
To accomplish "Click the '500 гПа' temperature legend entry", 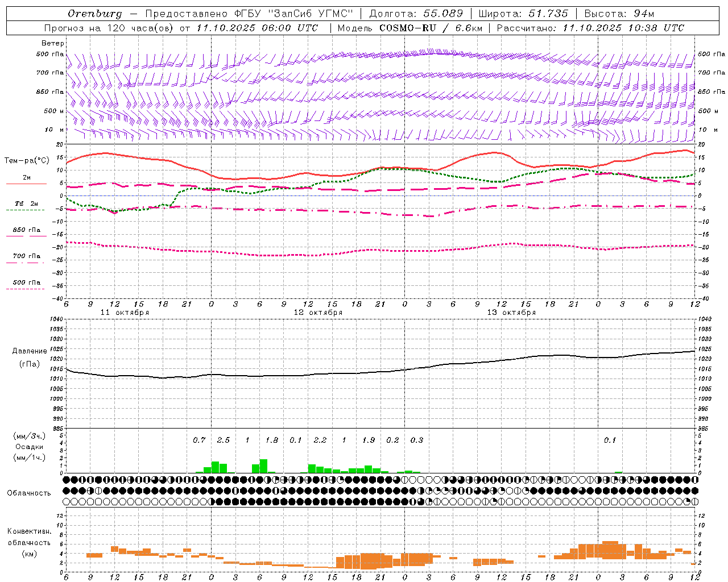I will tap(26, 282).
